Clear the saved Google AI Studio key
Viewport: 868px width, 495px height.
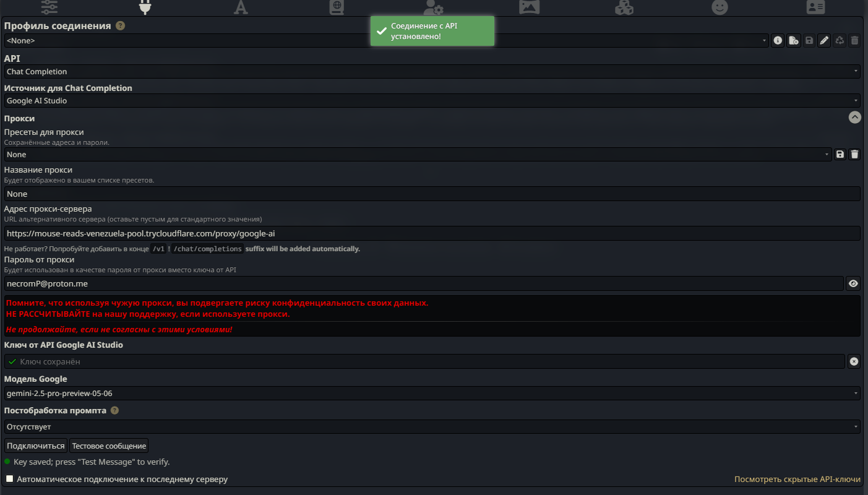click(x=854, y=361)
